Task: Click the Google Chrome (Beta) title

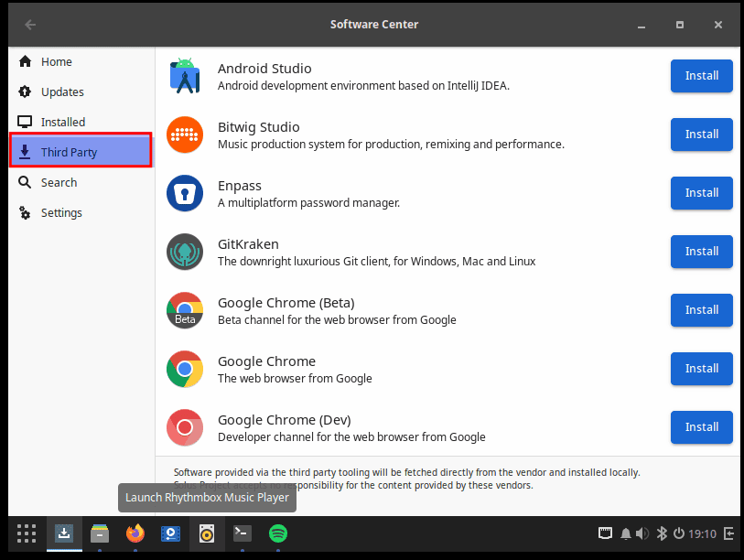Action: (x=286, y=303)
